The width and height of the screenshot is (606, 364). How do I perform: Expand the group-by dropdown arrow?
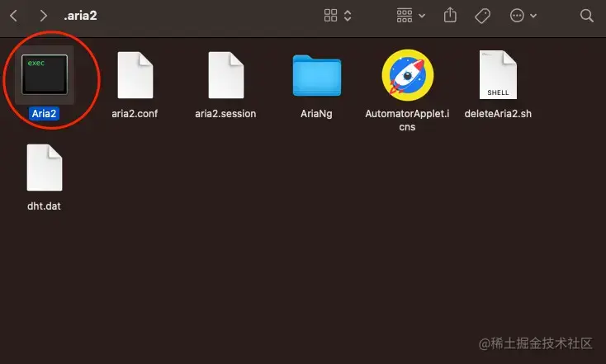tap(422, 16)
